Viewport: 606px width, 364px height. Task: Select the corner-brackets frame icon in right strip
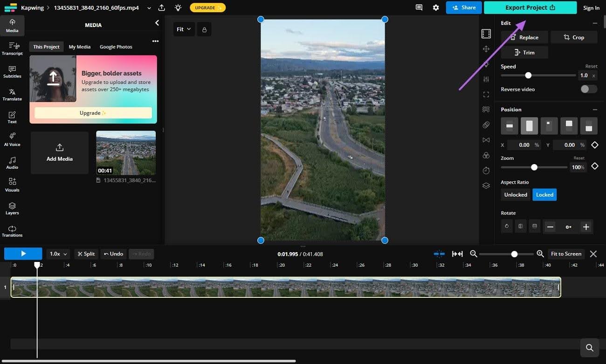[x=486, y=95]
